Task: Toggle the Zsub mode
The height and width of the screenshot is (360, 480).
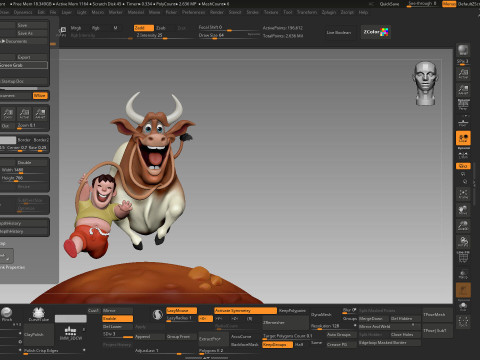Action: (x=161, y=28)
